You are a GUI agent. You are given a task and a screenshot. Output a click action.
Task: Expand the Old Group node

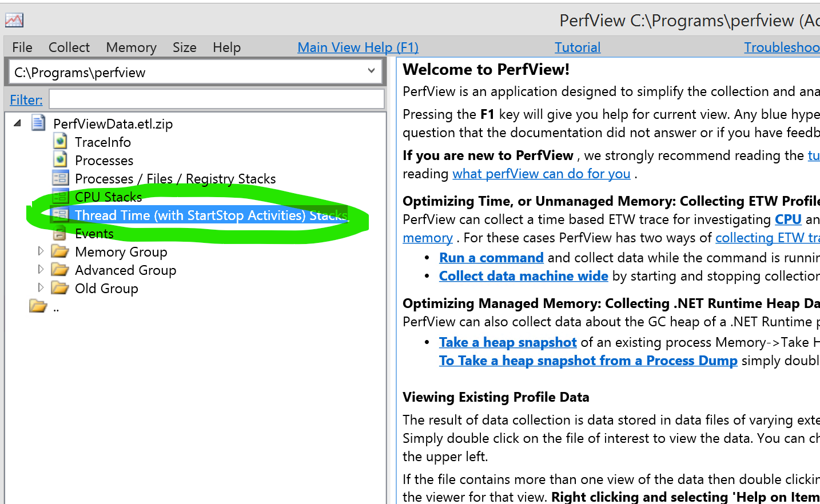pos(40,287)
